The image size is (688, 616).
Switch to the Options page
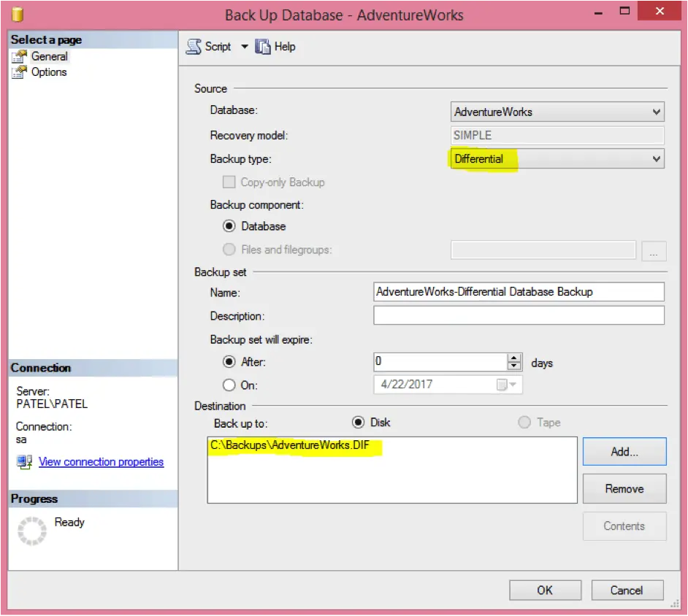click(49, 72)
